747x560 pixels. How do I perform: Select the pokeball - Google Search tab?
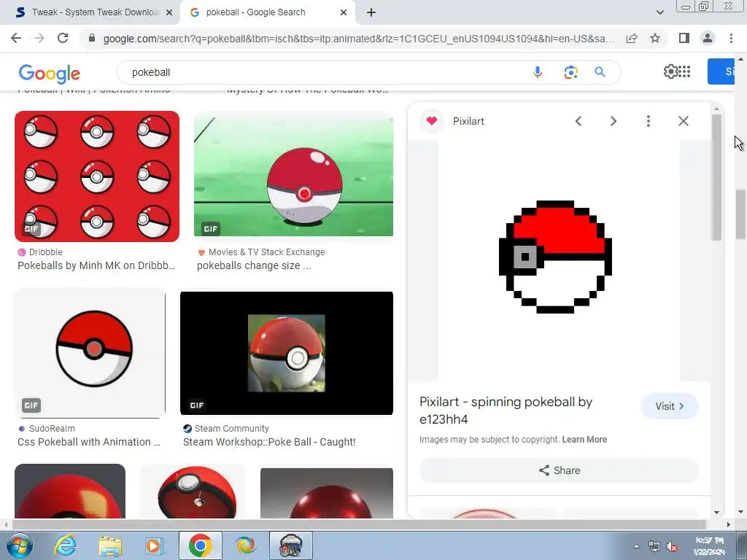coord(255,12)
